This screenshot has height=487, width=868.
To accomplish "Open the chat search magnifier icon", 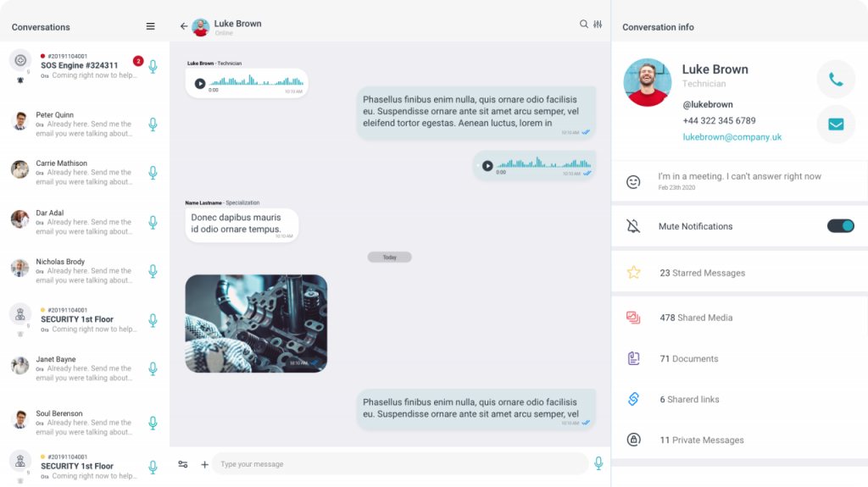I will pyautogui.click(x=583, y=24).
